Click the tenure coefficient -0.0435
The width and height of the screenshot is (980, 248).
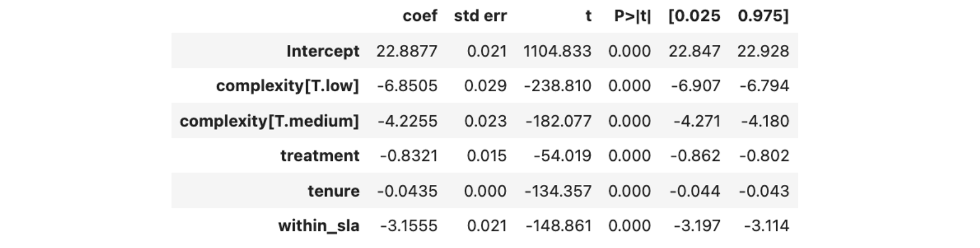408,191
